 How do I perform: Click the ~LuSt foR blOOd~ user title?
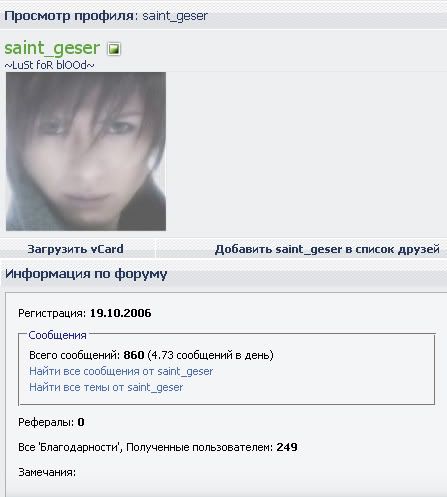tap(49, 65)
